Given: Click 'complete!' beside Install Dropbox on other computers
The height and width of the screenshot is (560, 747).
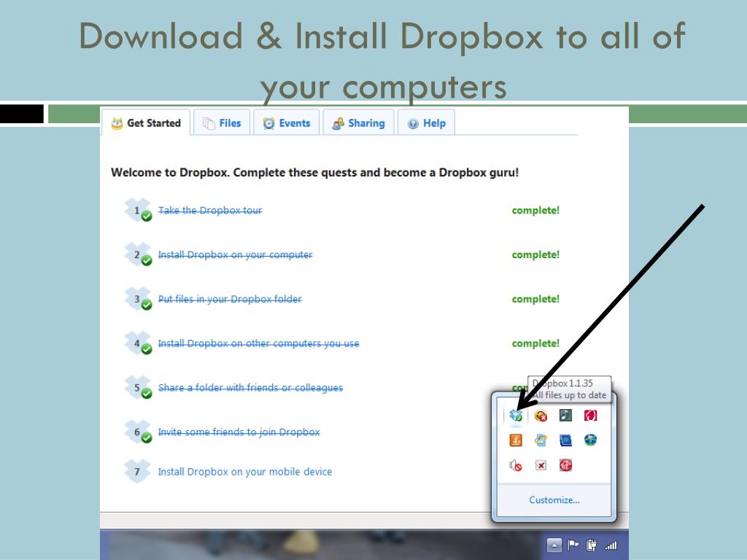Looking at the screenshot, I should [535, 343].
